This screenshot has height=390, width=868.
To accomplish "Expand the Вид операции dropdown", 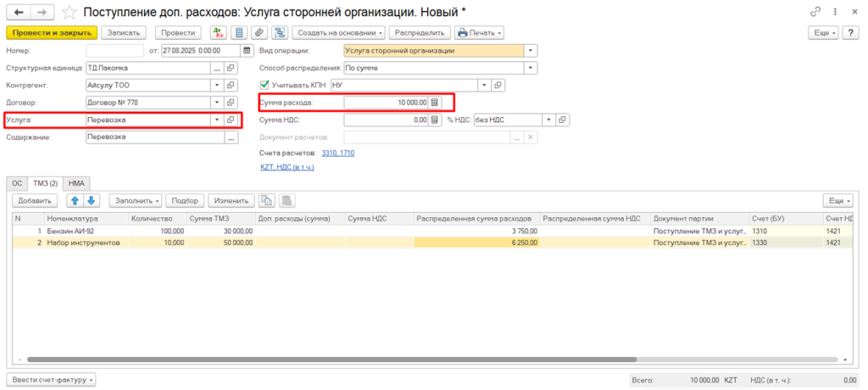I will 531,51.
